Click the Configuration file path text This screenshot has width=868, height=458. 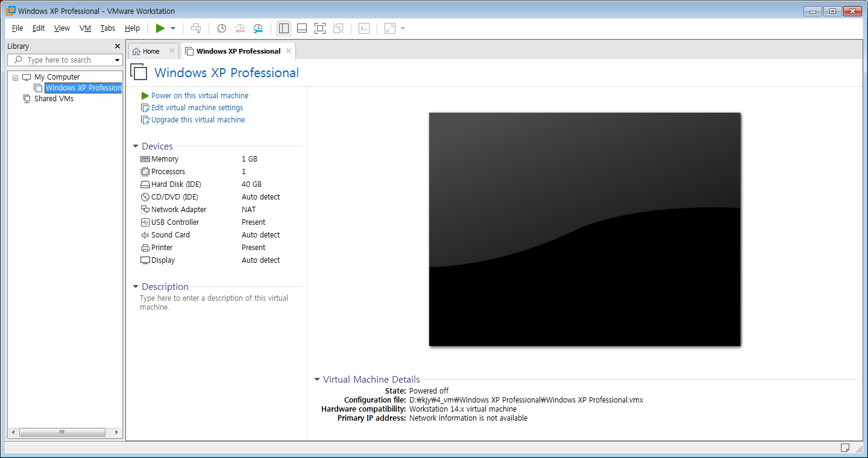526,400
